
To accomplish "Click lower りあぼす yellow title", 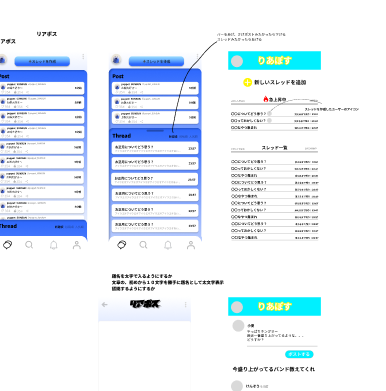I will [275, 306].
